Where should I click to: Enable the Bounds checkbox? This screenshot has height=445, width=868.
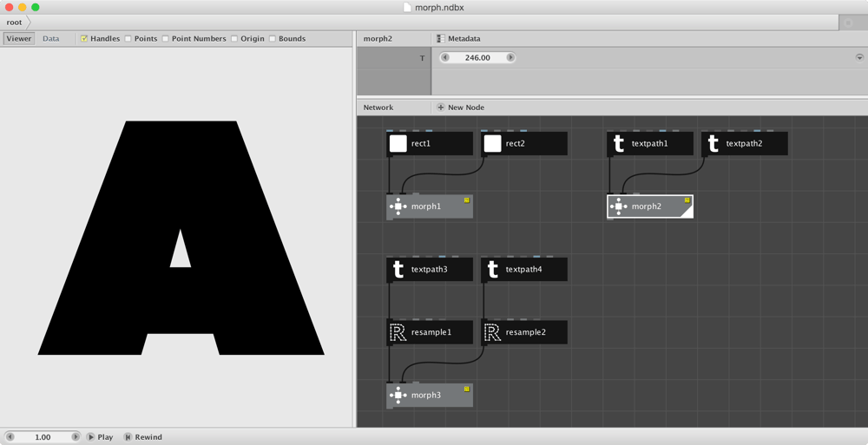point(273,39)
